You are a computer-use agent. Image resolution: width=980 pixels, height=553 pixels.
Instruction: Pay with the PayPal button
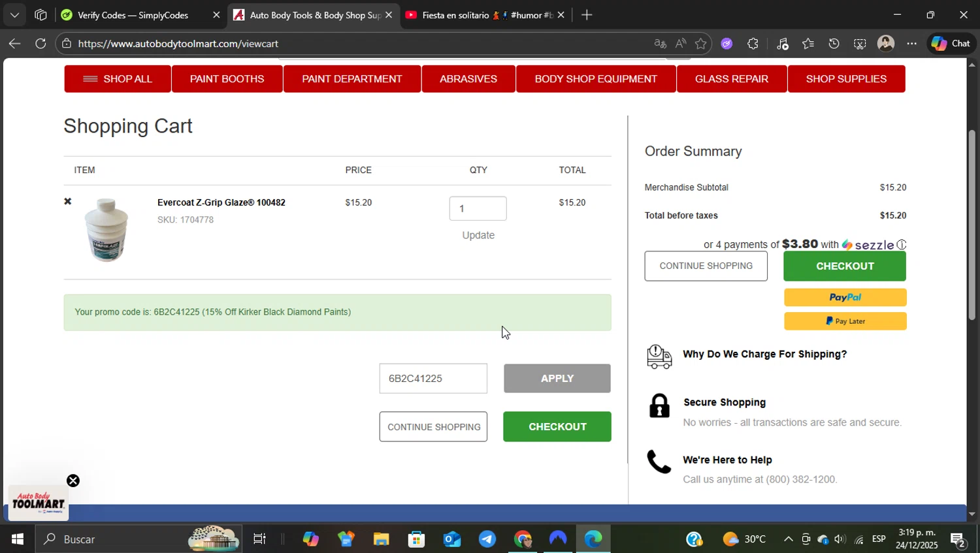(x=845, y=297)
